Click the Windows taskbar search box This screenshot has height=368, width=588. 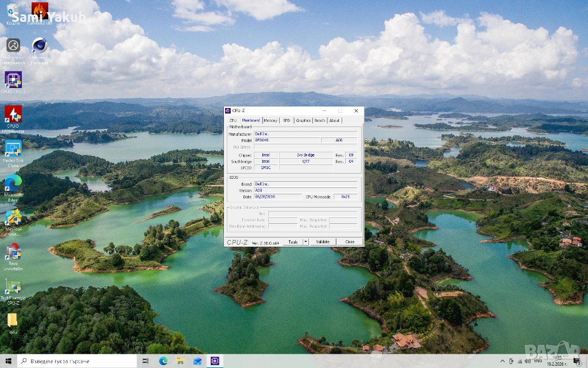[x=78, y=361]
